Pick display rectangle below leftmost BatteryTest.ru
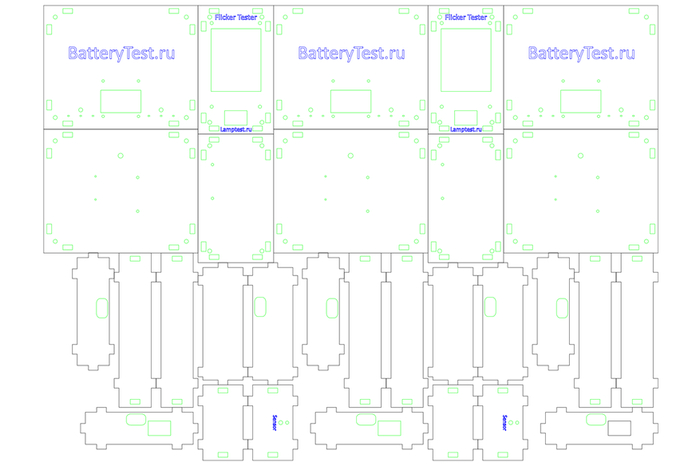700x466 pixels. [122, 100]
